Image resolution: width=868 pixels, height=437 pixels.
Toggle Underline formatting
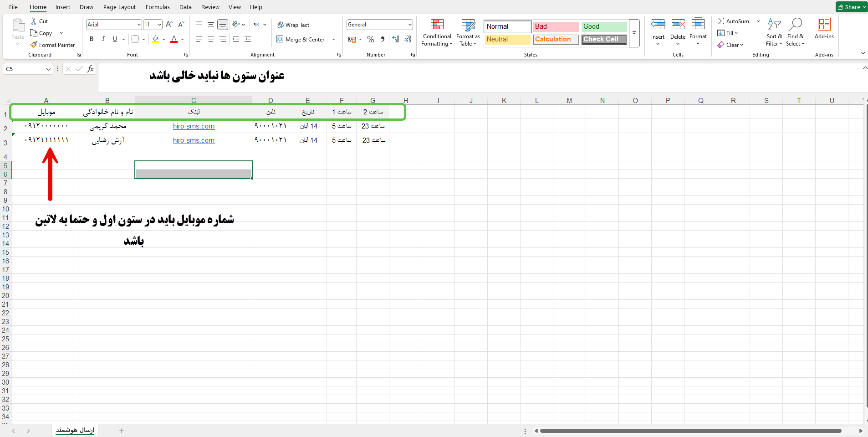(114, 39)
